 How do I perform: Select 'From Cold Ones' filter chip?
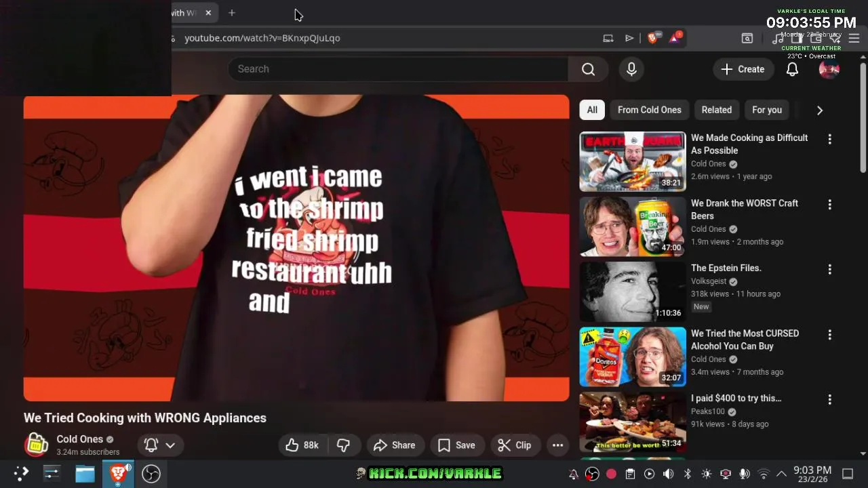(x=649, y=110)
